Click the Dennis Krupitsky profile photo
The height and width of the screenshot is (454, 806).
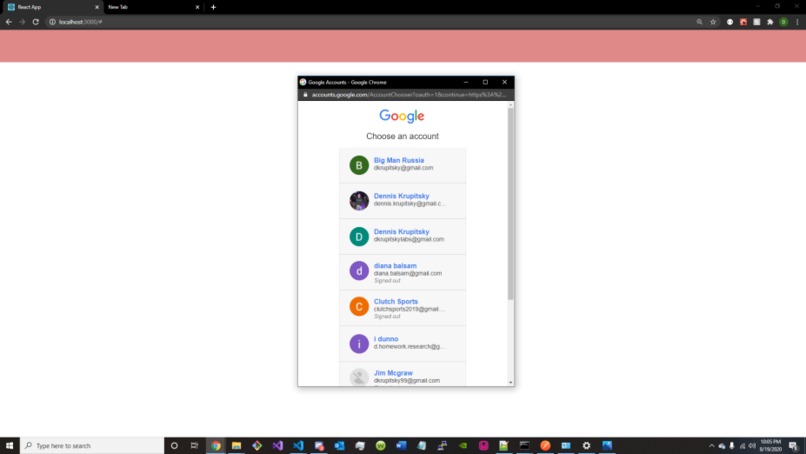(x=359, y=201)
